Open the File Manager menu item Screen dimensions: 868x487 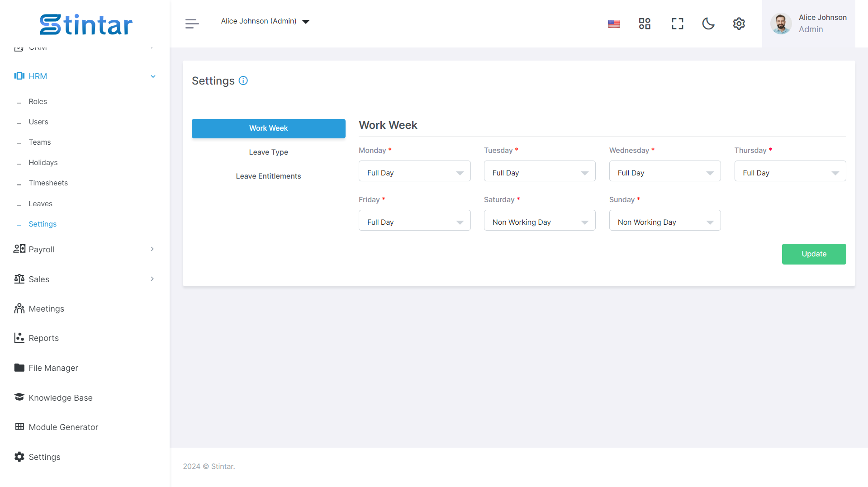pos(53,368)
